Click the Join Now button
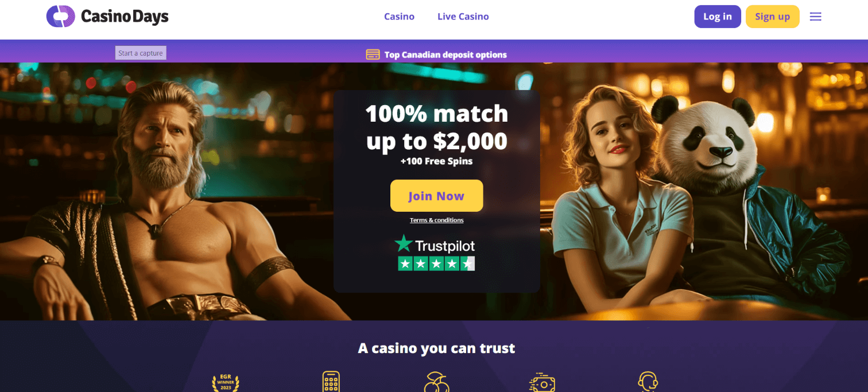 (436, 196)
